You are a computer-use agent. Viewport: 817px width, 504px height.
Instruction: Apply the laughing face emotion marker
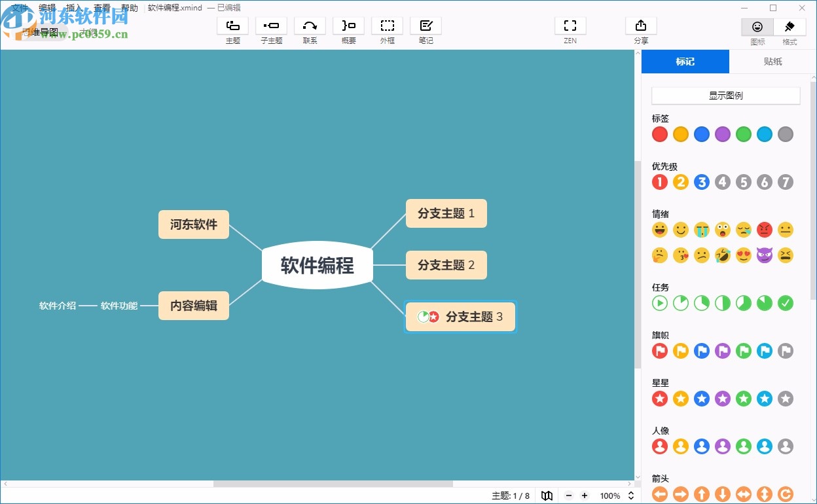point(659,230)
